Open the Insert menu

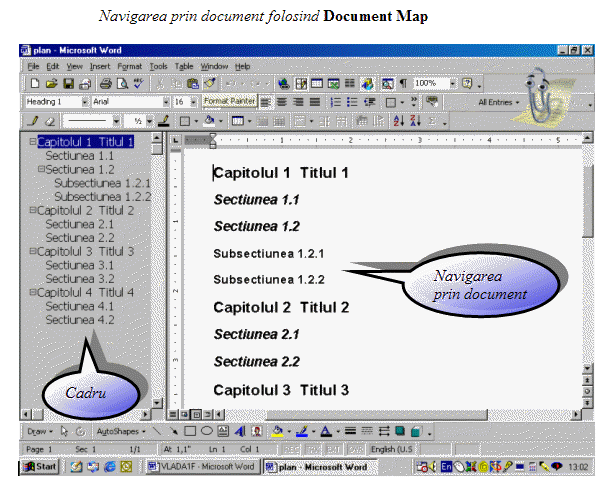100,67
